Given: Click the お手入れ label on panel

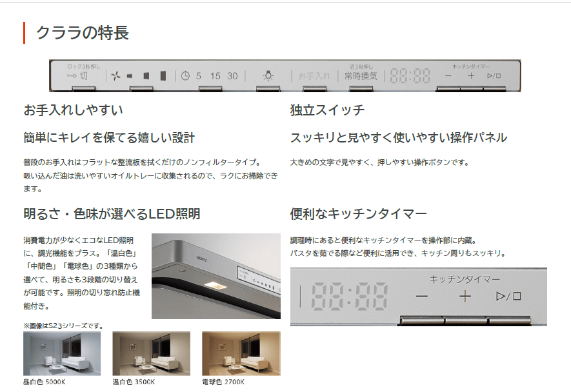Looking at the screenshot, I should pyautogui.click(x=314, y=76).
